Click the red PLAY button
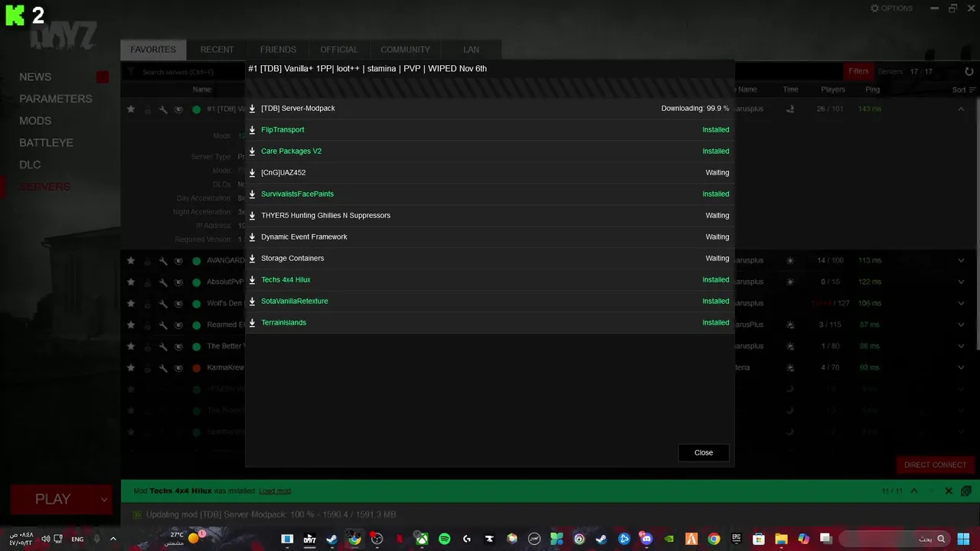This screenshot has width=980, height=551. pos(53,500)
